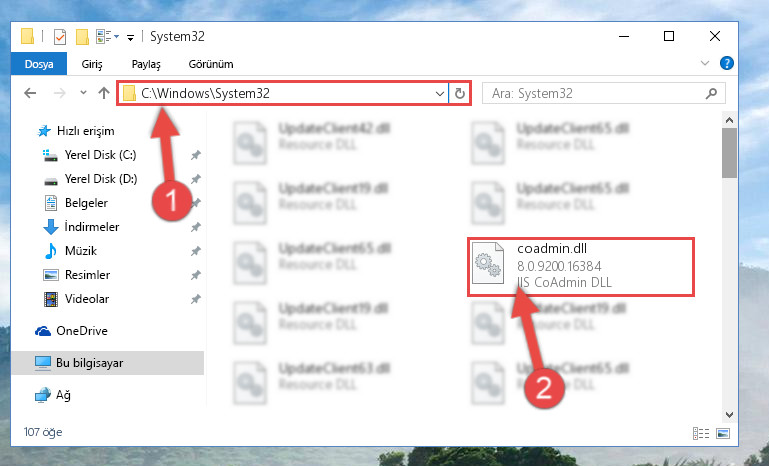The image size is (769, 466).
Task: Select Yerel Disk (C:) in sidebar
Action: (x=100, y=155)
